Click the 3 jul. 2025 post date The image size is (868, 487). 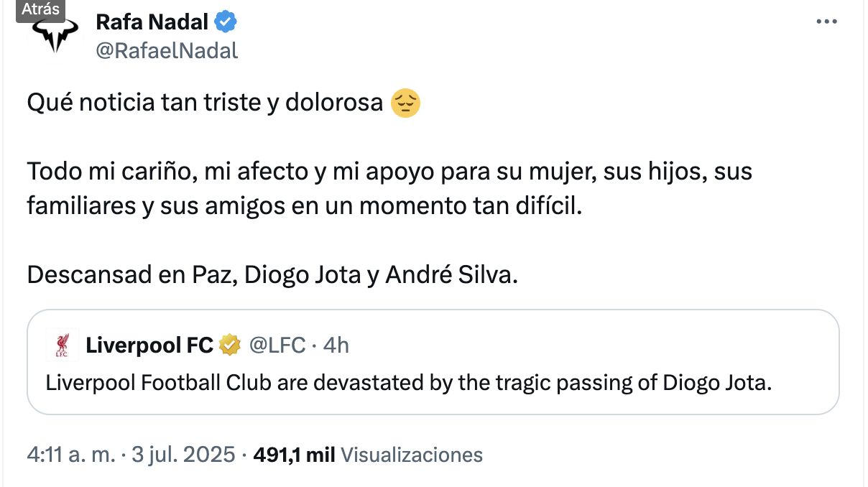[183, 455]
